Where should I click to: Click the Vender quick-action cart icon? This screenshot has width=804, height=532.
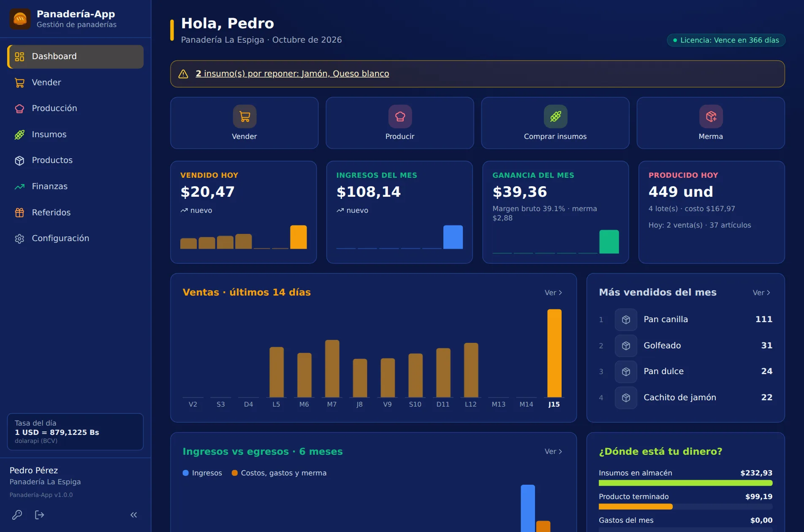point(244,116)
